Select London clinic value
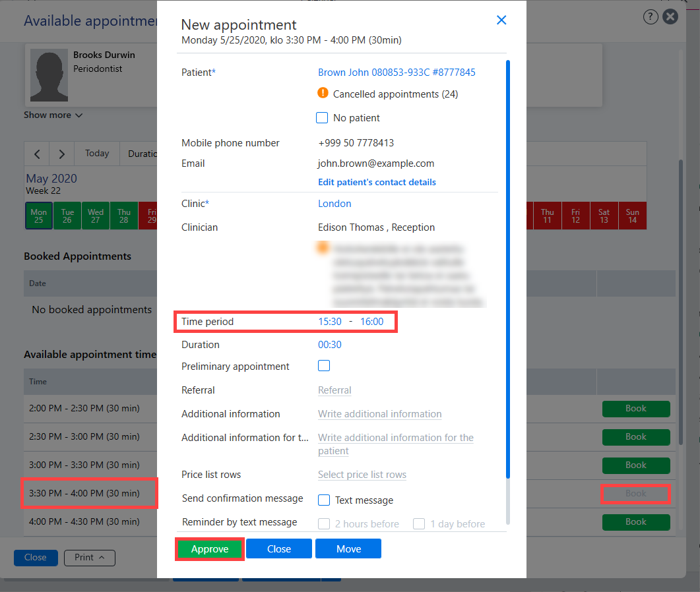700x592 pixels. click(334, 204)
